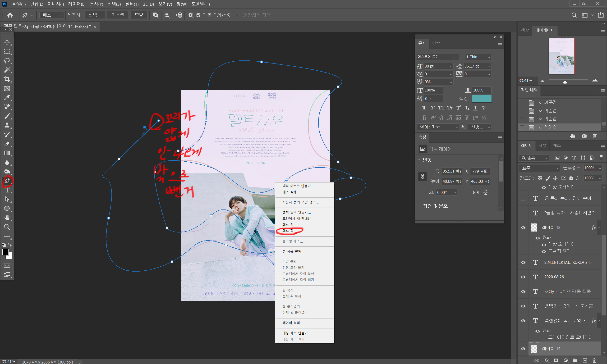The height and width of the screenshot is (364, 607).
Task: Select the Clone Stamp tool
Action: [x=7, y=125]
